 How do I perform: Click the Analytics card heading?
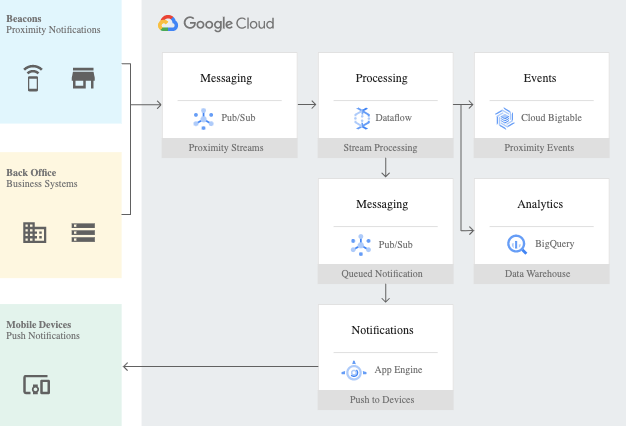pos(540,204)
